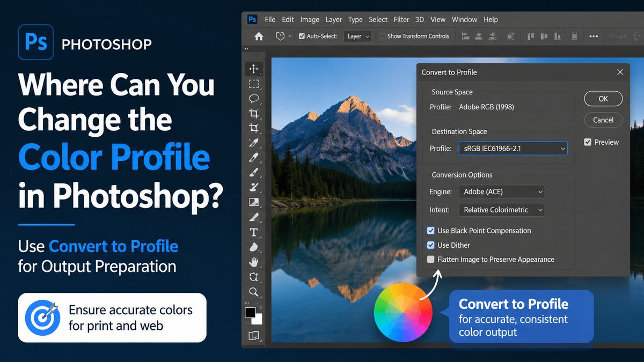Open the Select menu
This screenshot has width=644, height=362.
point(378,19)
